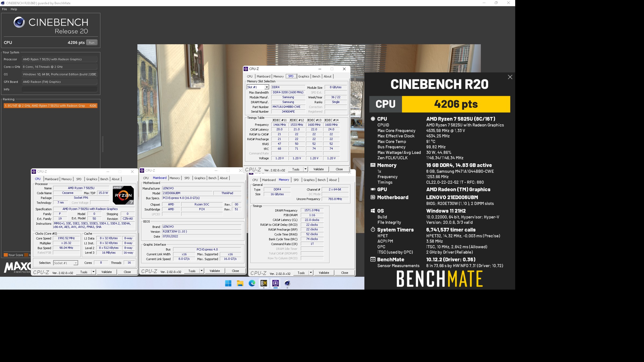Open CPU-Z taskbar icon
The height and width of the screenshot is (362, 644).
coord(276,283)
